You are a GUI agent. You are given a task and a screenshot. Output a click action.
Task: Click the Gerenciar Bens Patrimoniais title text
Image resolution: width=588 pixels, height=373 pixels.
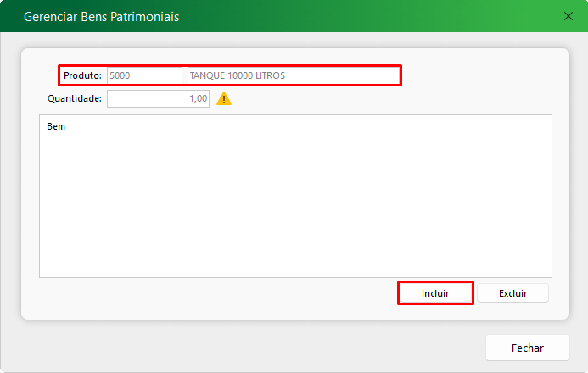click(101, 16)
